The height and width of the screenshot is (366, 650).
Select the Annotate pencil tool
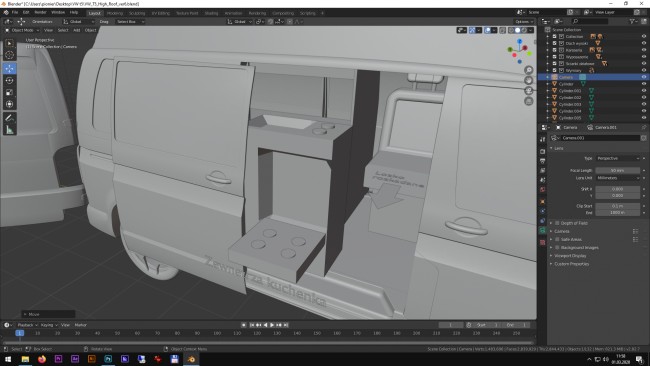click(10, 118)
